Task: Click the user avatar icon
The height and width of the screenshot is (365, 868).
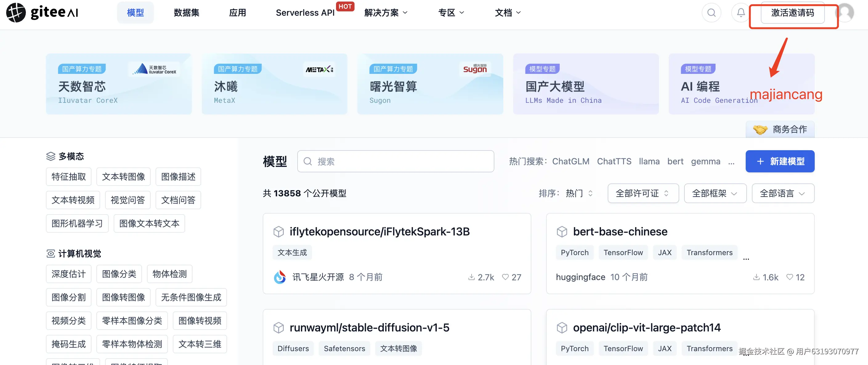Action: 846,13
